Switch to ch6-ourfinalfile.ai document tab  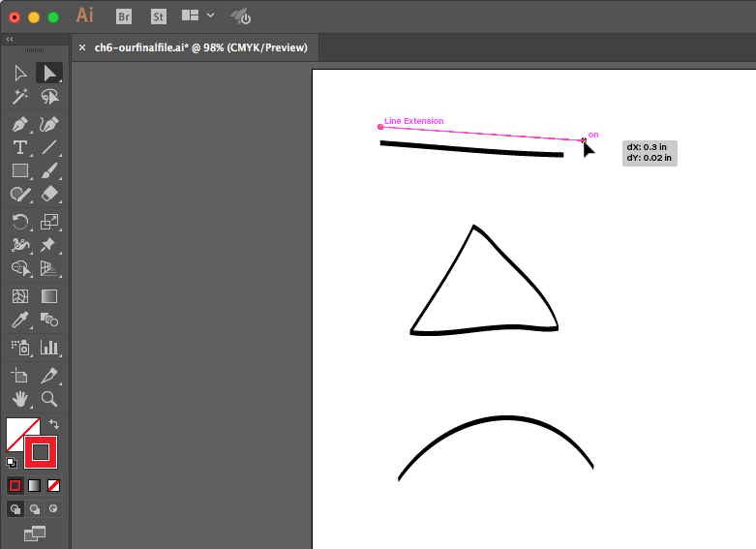[x=201, y=46]
